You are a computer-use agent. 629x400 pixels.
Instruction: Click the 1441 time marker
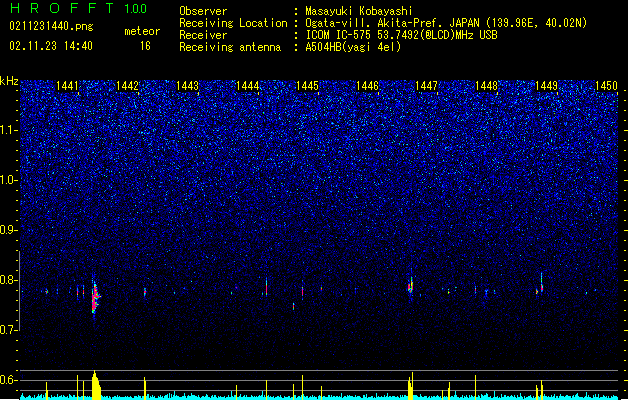coord(67,86)
